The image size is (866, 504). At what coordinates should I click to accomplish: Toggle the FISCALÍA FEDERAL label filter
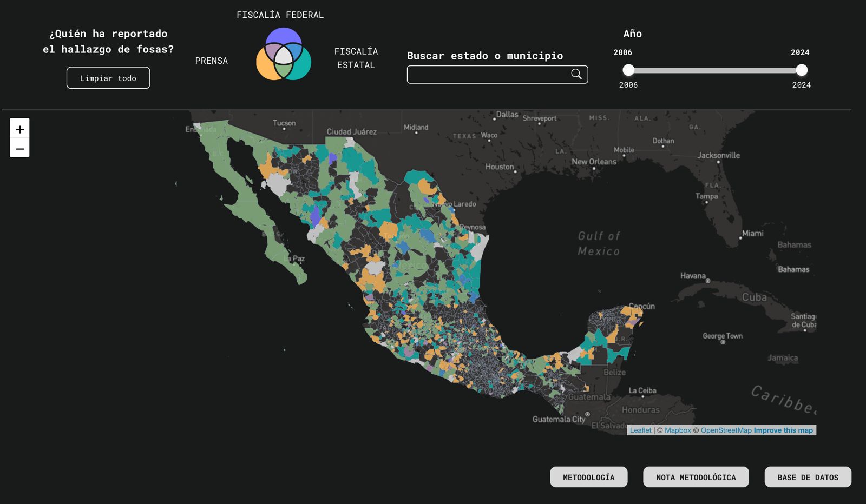(x=280, y=15)
